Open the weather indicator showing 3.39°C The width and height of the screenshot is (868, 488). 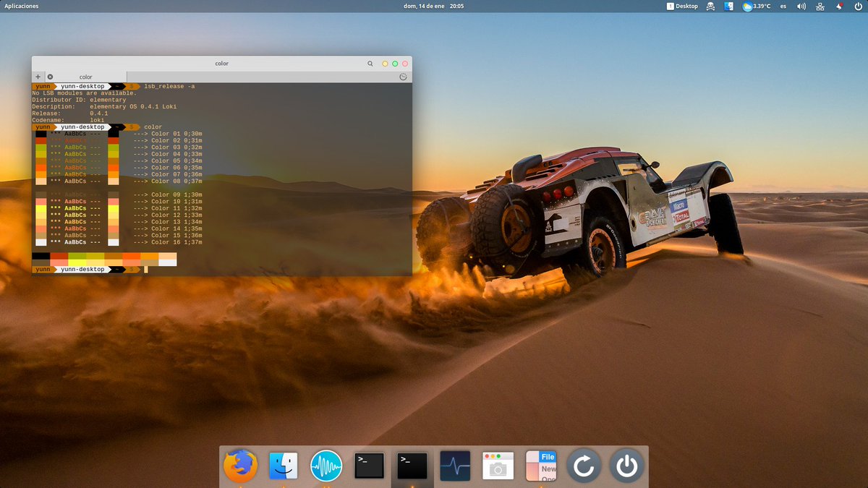757,6
